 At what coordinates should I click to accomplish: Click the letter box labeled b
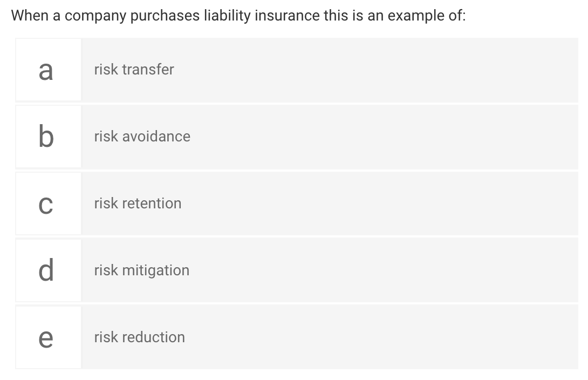click(x=48, y=137)
